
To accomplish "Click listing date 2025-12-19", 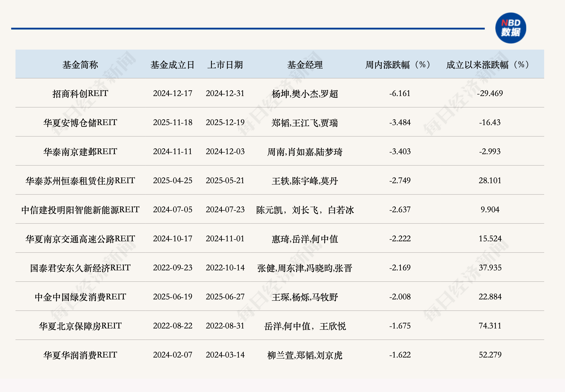I will coord(225,122).
